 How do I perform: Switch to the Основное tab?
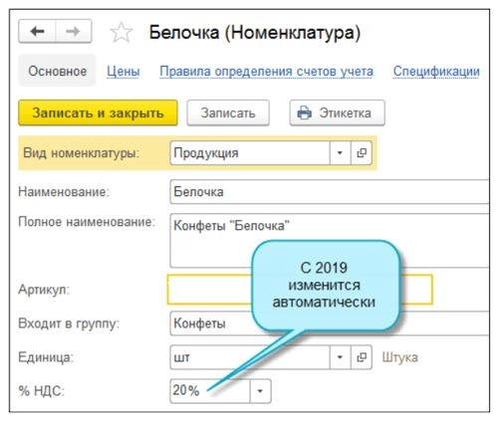(x=57, y=71)
